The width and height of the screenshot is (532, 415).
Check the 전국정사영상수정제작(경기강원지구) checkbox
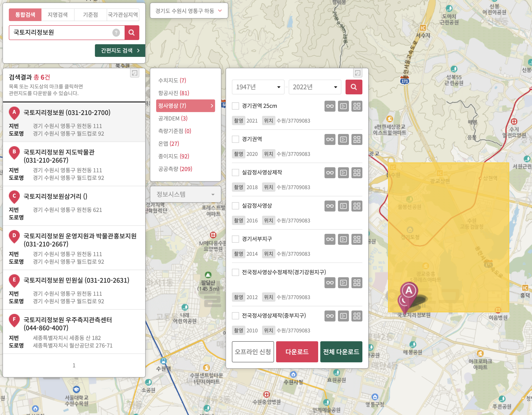pyautogui.click(x=235, y=272)
